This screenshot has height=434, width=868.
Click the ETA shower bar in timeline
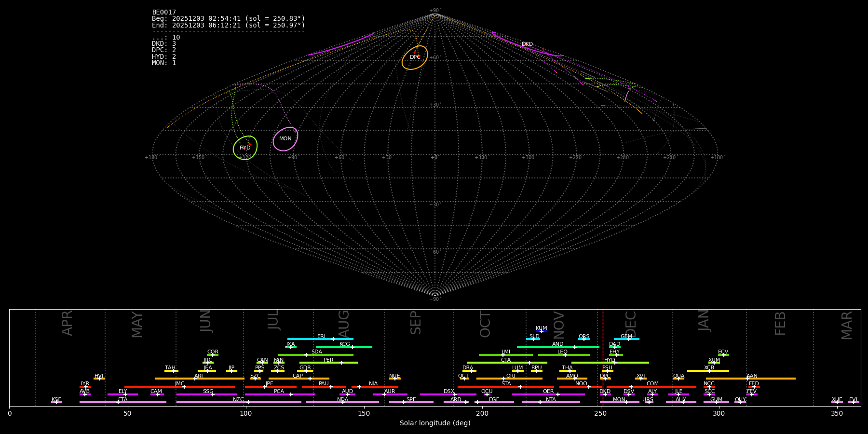[x=122, y=402]
